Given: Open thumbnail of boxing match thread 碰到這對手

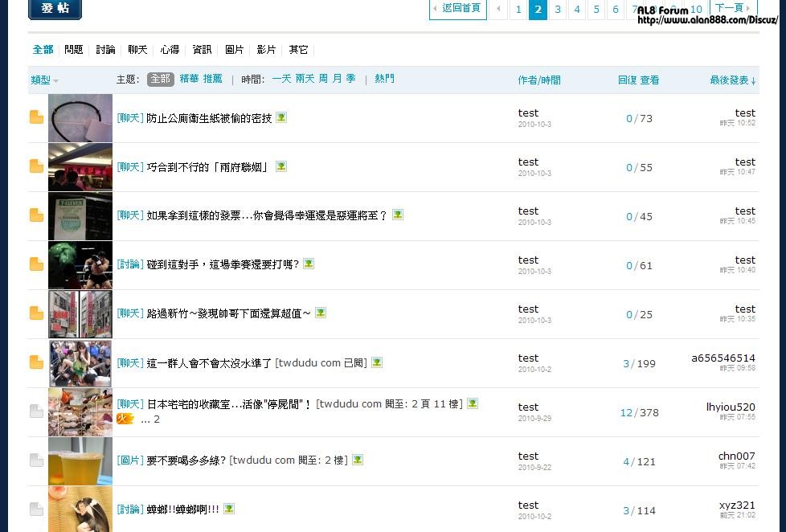Looking at the screenshot, I should click(80, 264).
